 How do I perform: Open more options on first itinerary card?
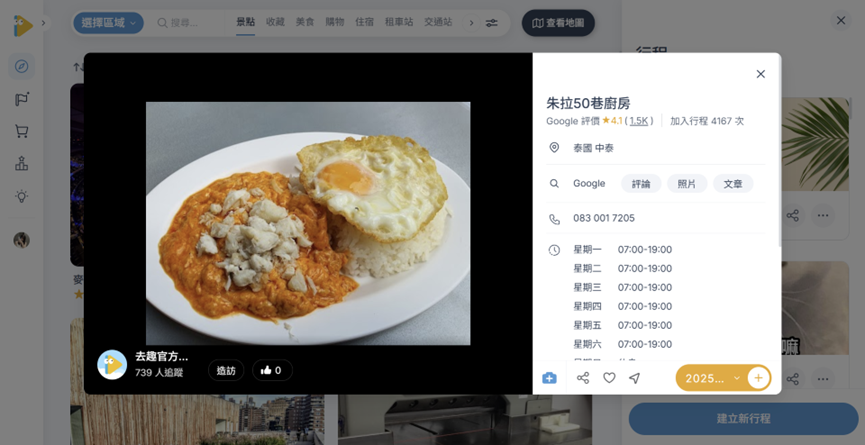click(823, 215)
